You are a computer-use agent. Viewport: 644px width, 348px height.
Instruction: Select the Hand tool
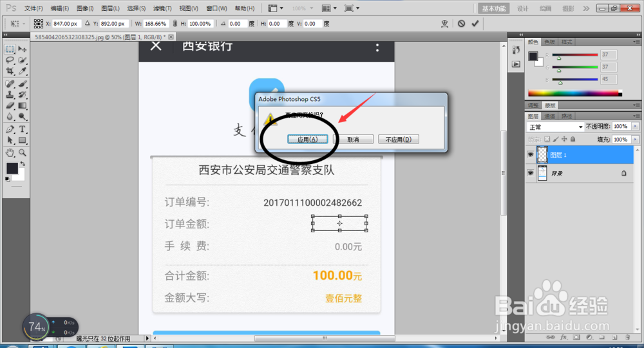pyautogui.click(x=10, y=152)
